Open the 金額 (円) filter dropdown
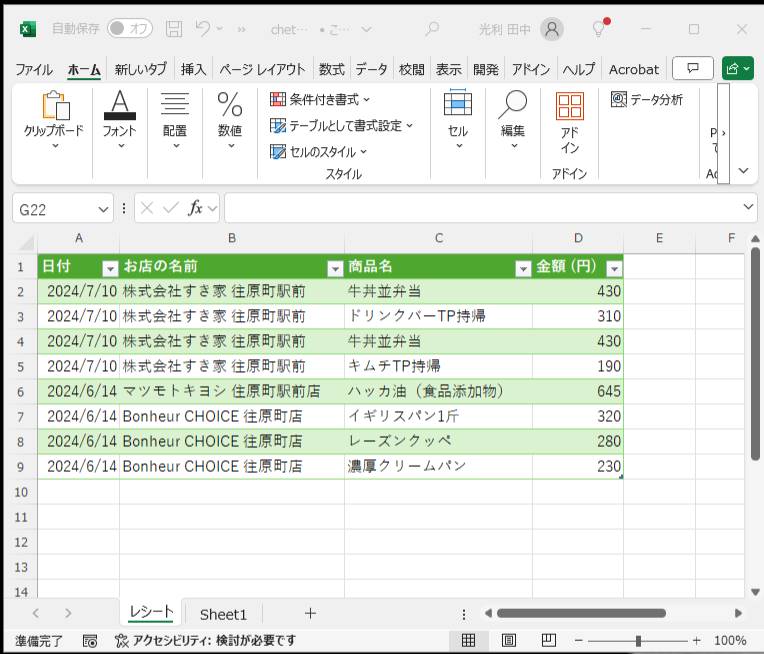Viewport: 764px width, 654px height. (x=614, y=268)
